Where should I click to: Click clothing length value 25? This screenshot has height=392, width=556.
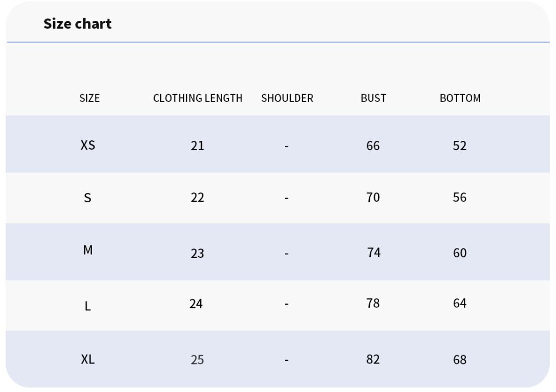click(x=198, y=360)
